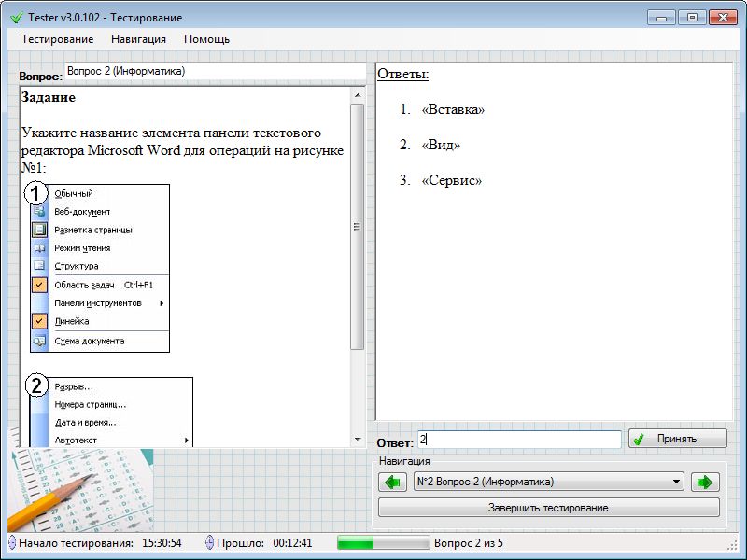
Task: Click answer option «Сервис»
Action: click(x=451, y=180)
